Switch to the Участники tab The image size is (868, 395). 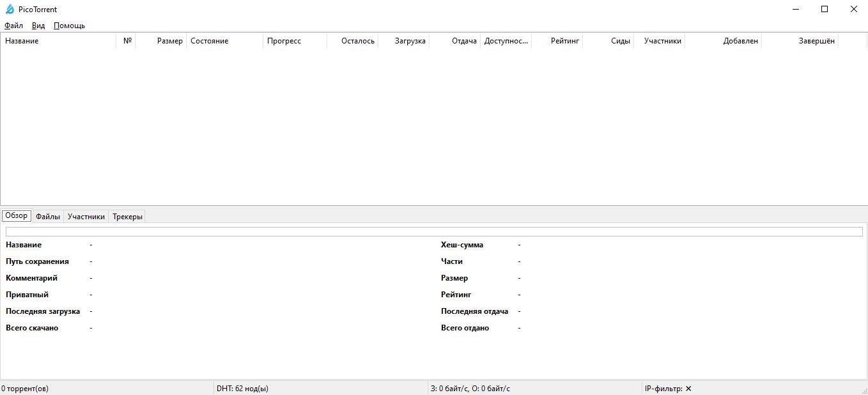tap(86, 217)
